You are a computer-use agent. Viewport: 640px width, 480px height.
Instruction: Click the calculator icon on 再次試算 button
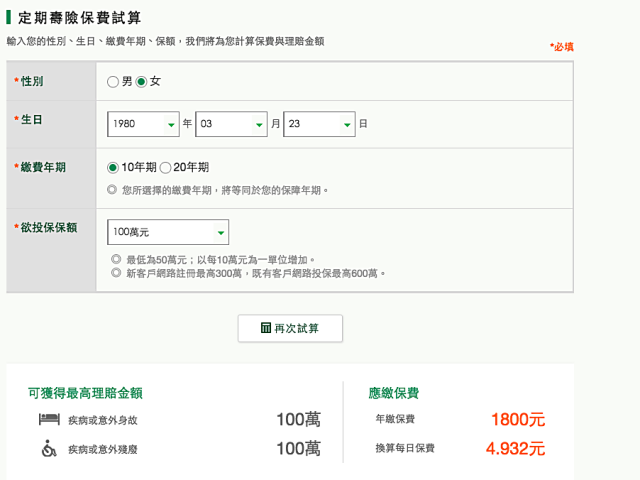(266, 328)
